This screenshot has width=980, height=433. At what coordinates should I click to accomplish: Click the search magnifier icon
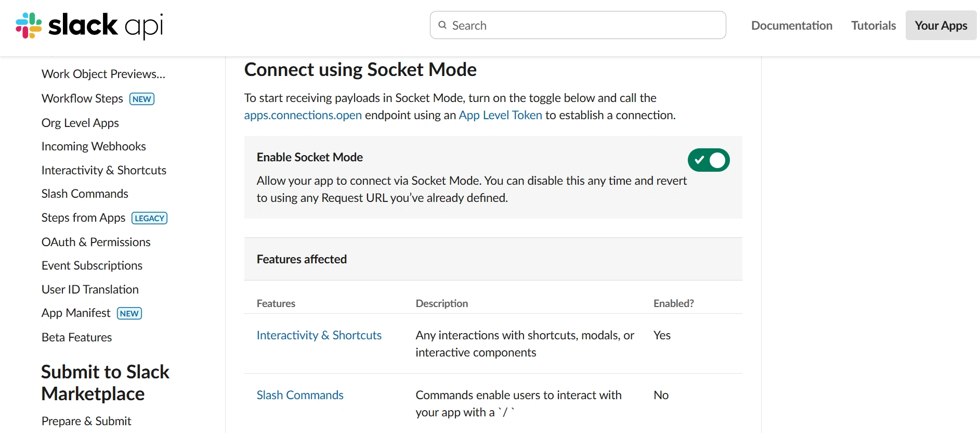[x=442, y=25]
